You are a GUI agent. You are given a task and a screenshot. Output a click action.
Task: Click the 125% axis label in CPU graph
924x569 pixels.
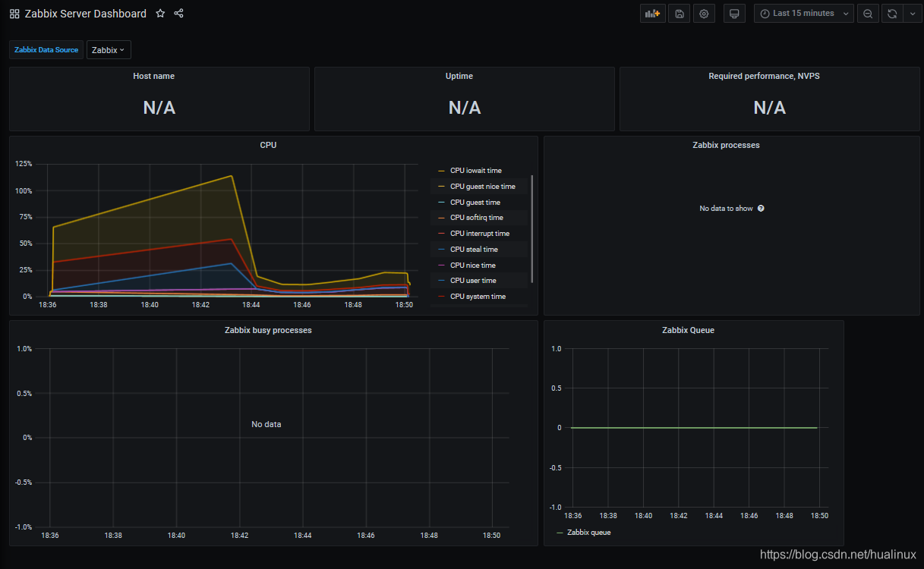click(x=24, y=164)
